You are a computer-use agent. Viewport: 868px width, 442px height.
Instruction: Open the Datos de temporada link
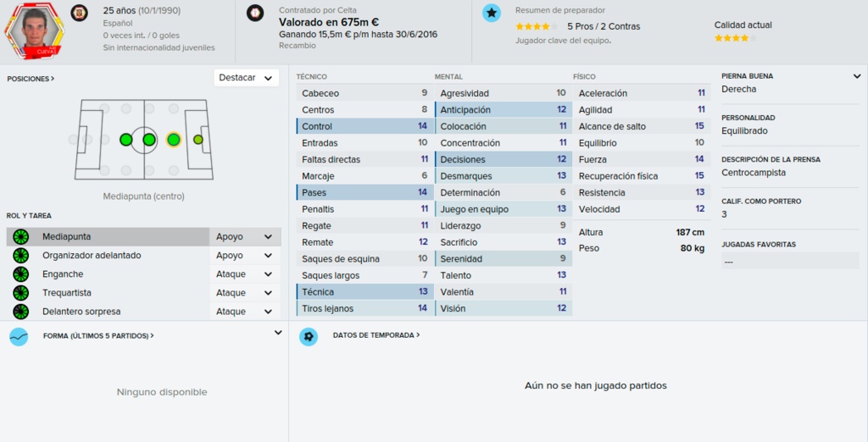[x=376, y=335]
